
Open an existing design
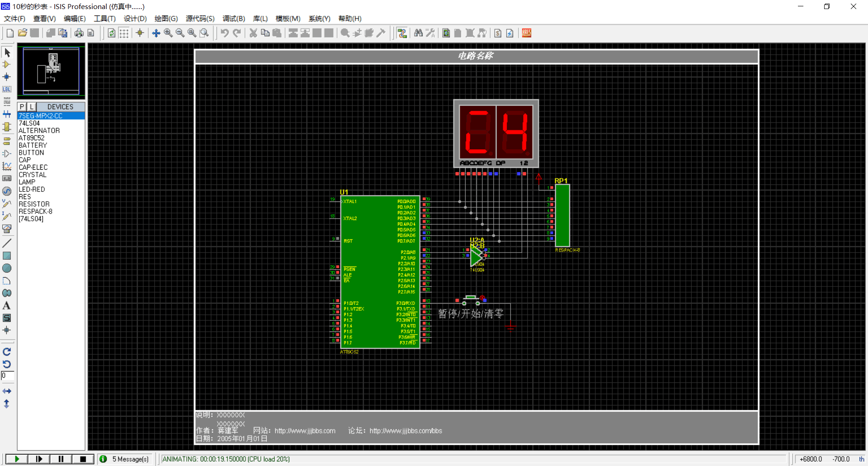pos(22,33)
